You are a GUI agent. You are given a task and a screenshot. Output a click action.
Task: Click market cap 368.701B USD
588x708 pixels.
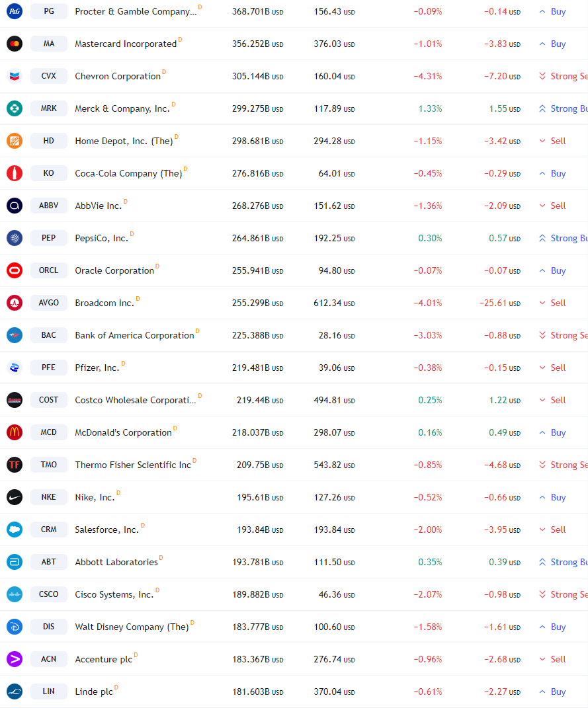coord(258,11)
